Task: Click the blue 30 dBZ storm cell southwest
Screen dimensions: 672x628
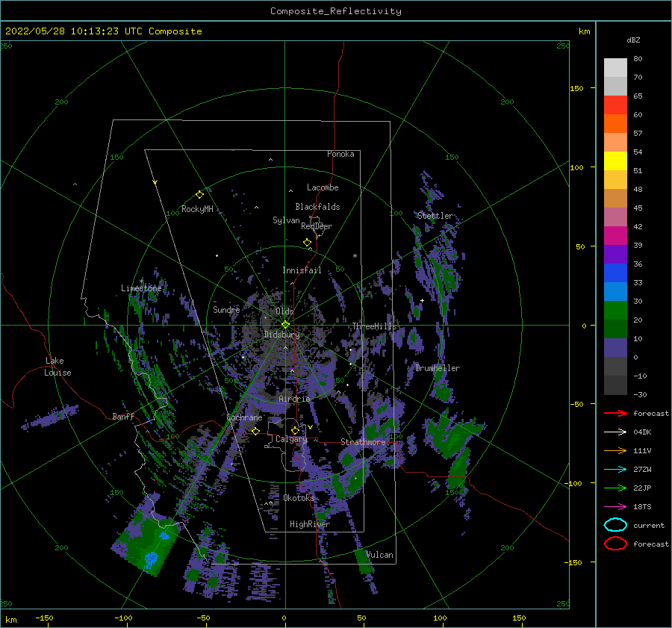Action: tap(151, 559)
